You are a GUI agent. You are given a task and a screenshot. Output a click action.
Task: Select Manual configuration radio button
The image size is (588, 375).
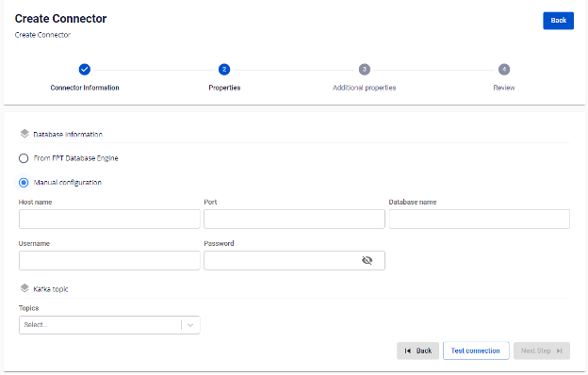[24, 183]
